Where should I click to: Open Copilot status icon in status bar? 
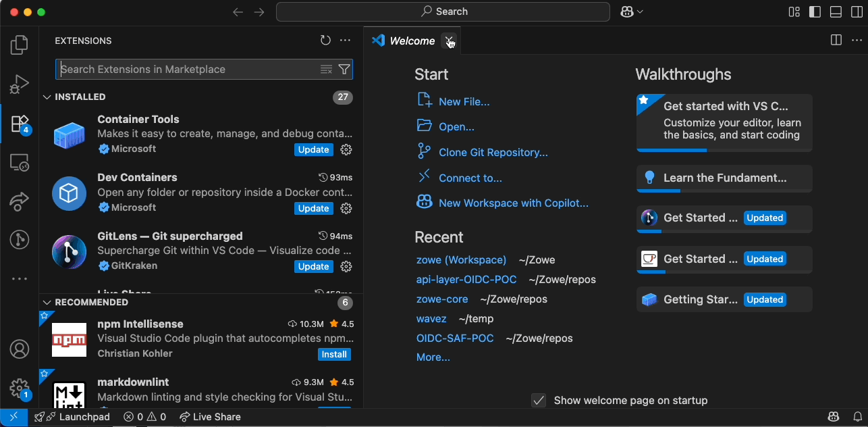coord(834,417)
